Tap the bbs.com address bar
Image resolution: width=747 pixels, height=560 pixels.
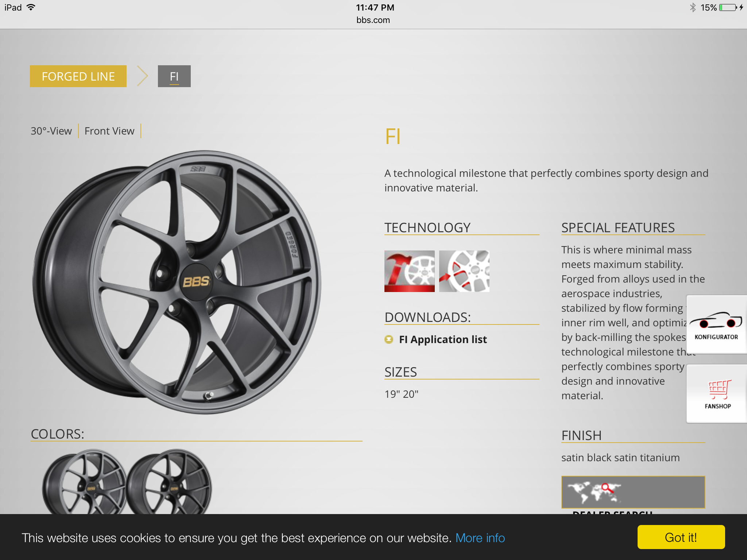pos(373,20)
